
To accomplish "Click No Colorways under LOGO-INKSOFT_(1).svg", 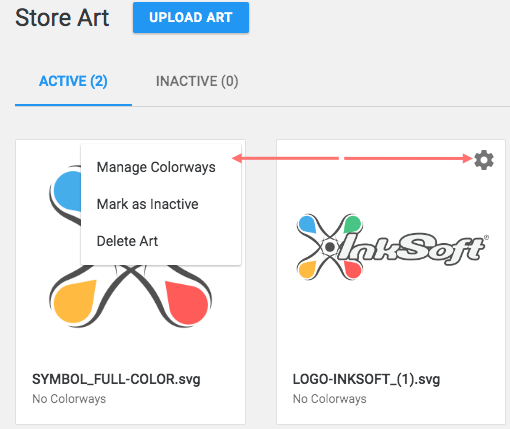I will click(x=329, y=399).
